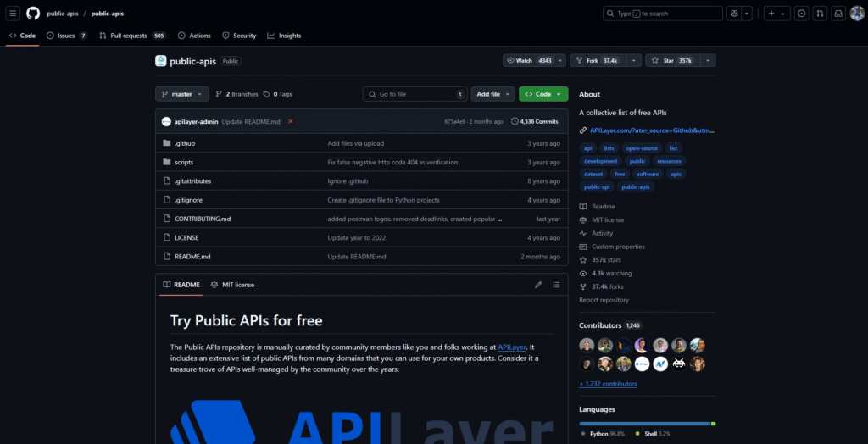868x444 pixels.
Task: Switch to the Insights tab
Action: click(284, 36)
